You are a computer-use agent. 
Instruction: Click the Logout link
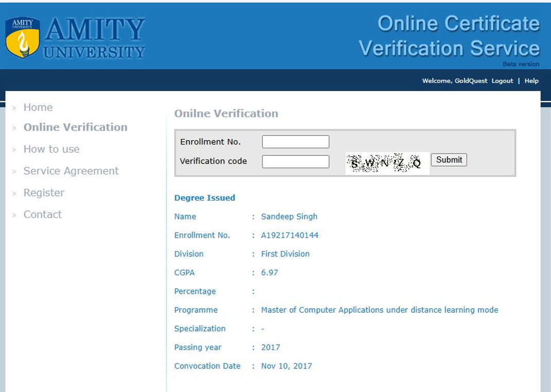click(502, 81)
